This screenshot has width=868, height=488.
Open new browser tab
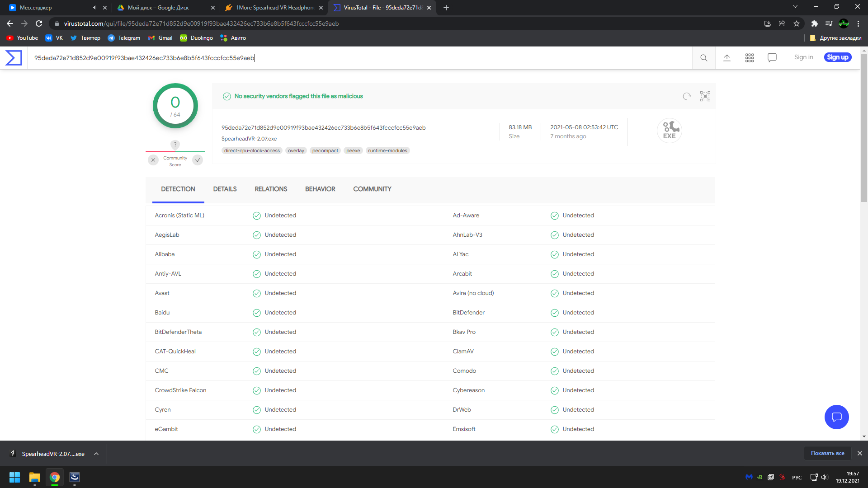[x=446, y=8]
